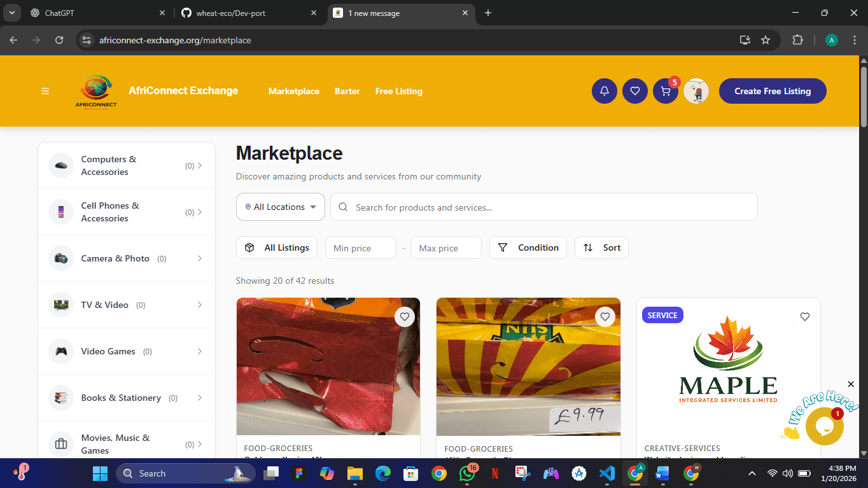Switch to the Barter tab
Image resolution: width=868 pixels, height=488 pixels.
click(x=347, y=91)
